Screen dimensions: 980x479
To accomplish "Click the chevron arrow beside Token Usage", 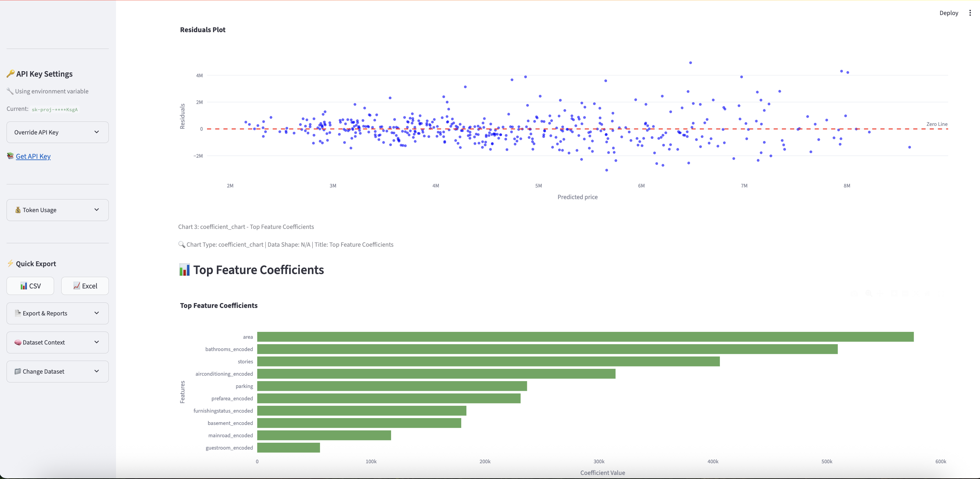I will (96, 210).
